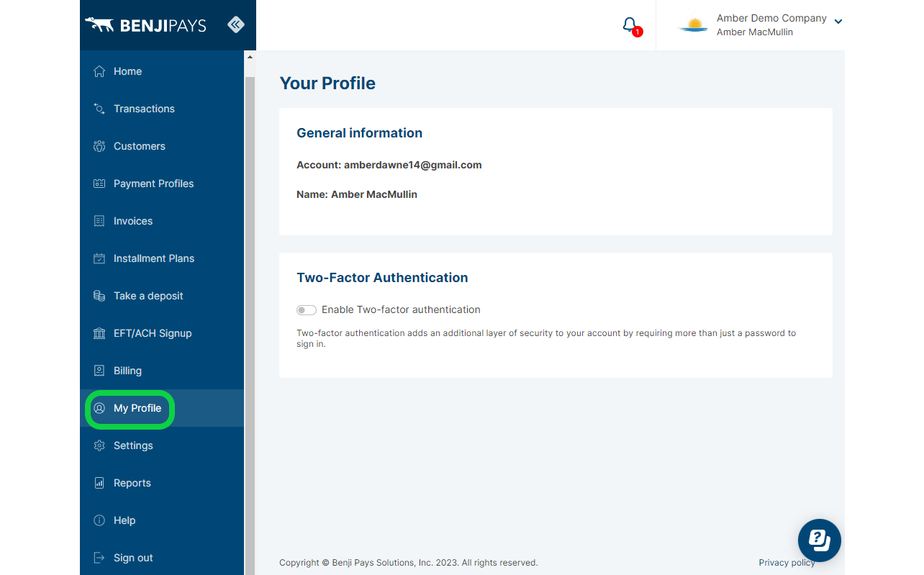924x575 pixels.
Task: Click the Help info icon
Action: coord(99,520)
